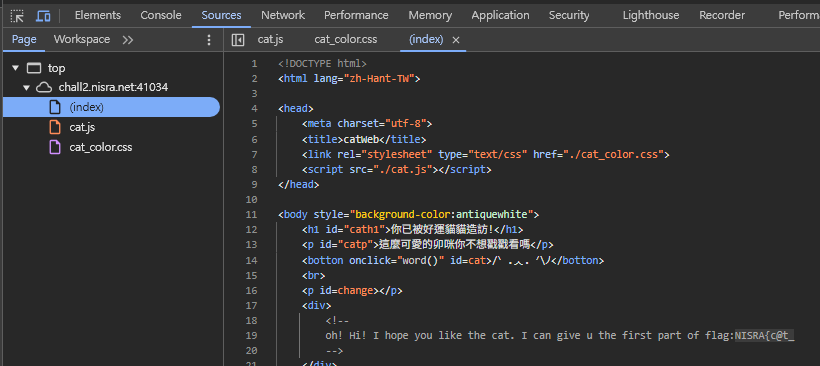The width and height of the screenshot is (820, 366).
Task: Open the Lighthouse panel
Action: pos(651,16)
